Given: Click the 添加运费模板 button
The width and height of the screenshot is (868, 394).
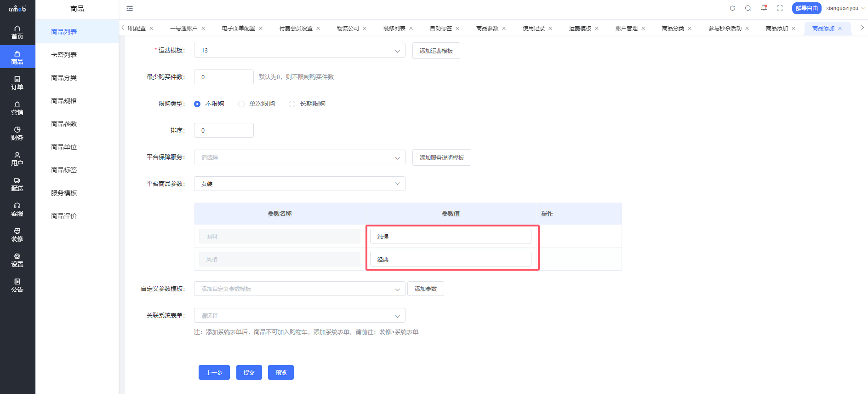Looking at the screenshot, I should pyautogui.click(x=436, y=51).
